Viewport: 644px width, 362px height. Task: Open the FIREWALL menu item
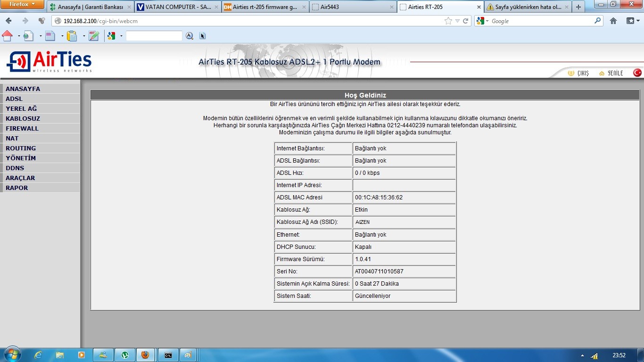point(40,128)
